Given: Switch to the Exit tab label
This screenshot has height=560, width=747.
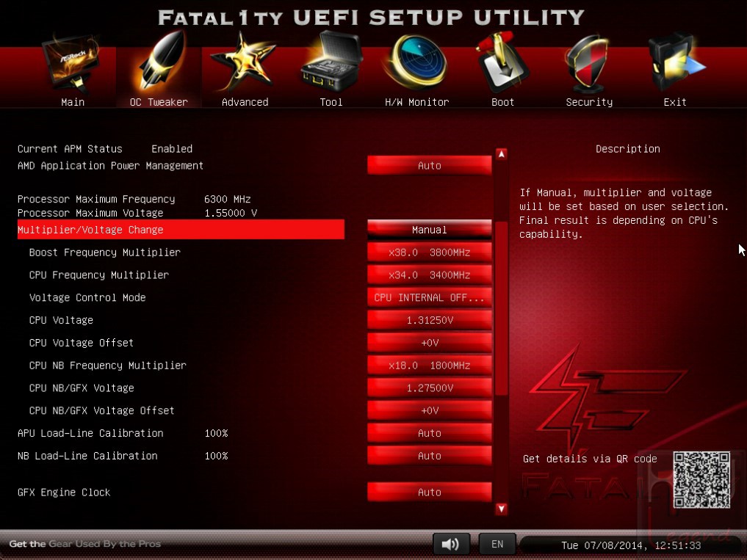Looking at the screenshot, I should [x=675, y=102].
